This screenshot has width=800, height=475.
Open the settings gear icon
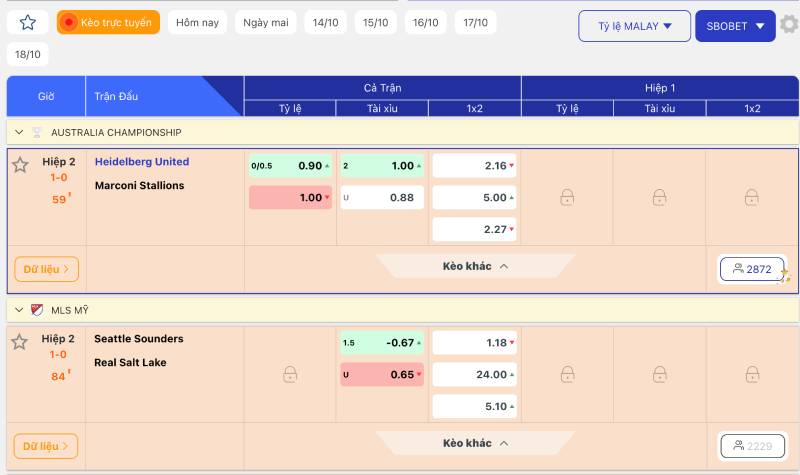click(789, 25)
